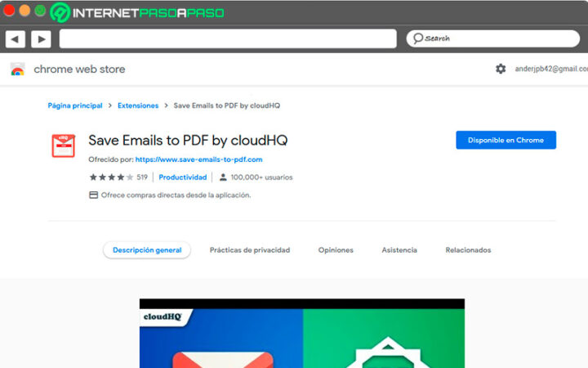
Task: Click the magnifier icon in Search box
Action: tap(418, 38)
